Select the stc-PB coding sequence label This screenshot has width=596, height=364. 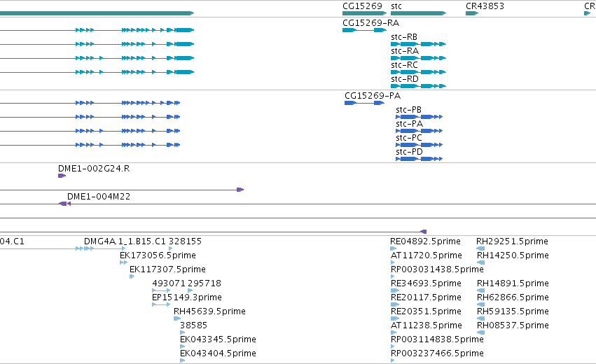408,110
